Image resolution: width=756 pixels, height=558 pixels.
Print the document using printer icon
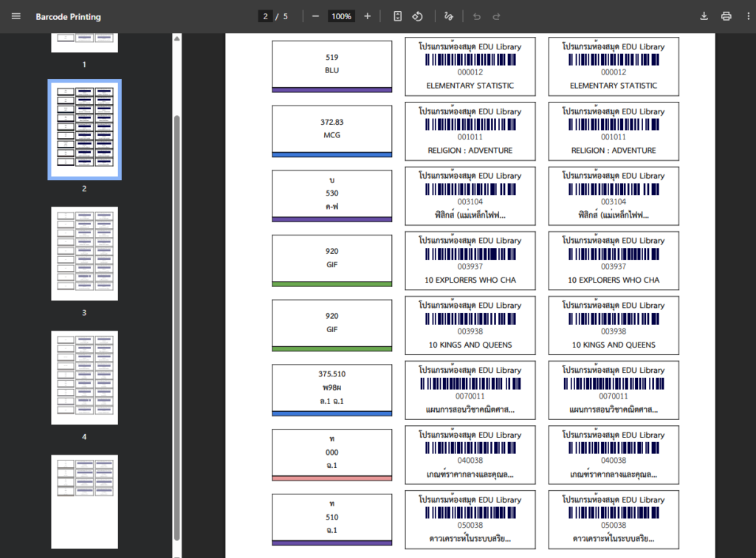pos(726,16)
